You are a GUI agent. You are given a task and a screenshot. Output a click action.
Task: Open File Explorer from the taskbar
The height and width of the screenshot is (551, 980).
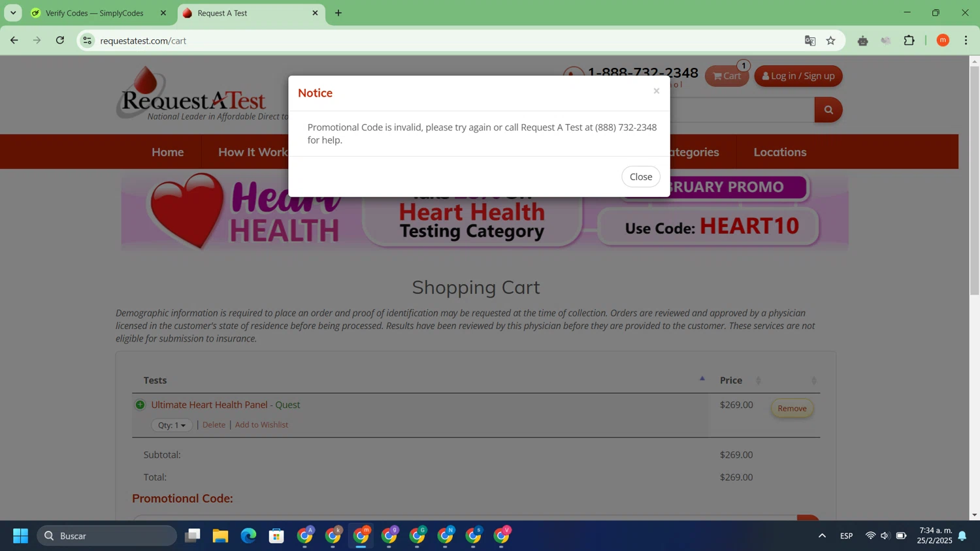coord(220,536)
